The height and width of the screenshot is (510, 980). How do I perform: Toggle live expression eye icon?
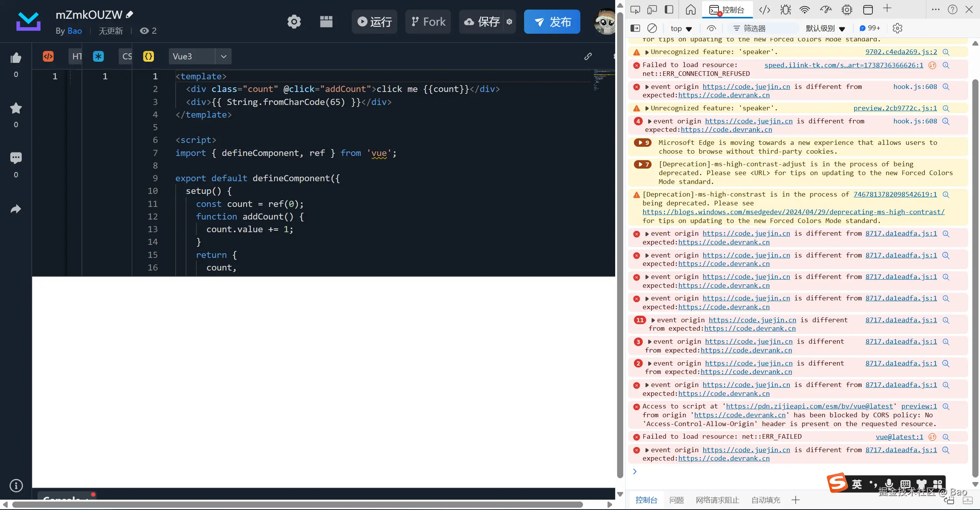711,28
